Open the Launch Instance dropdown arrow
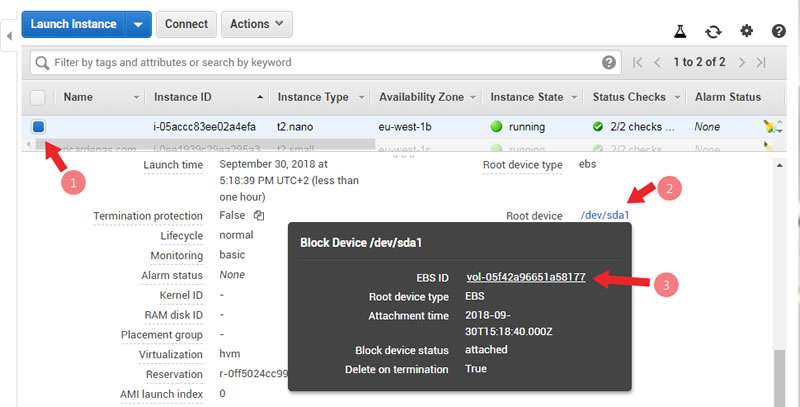 pyautogui.click(x=138, y=24)
